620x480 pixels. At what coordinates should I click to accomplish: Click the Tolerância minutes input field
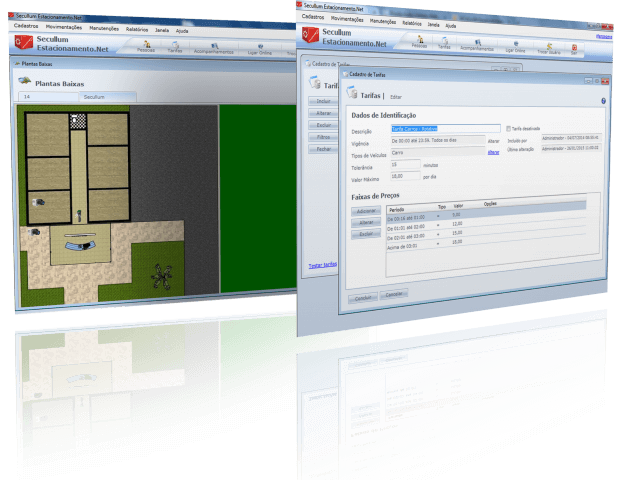coord(404,164)
